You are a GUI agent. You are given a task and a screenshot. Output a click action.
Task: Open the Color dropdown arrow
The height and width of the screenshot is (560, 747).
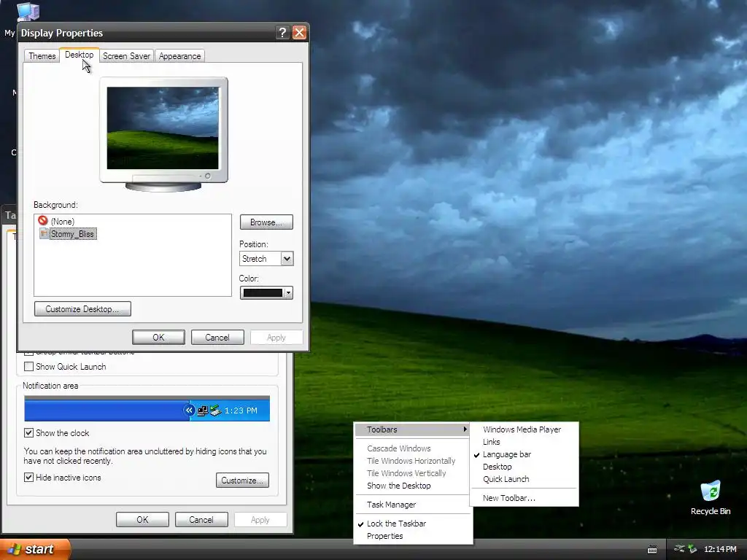(x=288, y=293)
